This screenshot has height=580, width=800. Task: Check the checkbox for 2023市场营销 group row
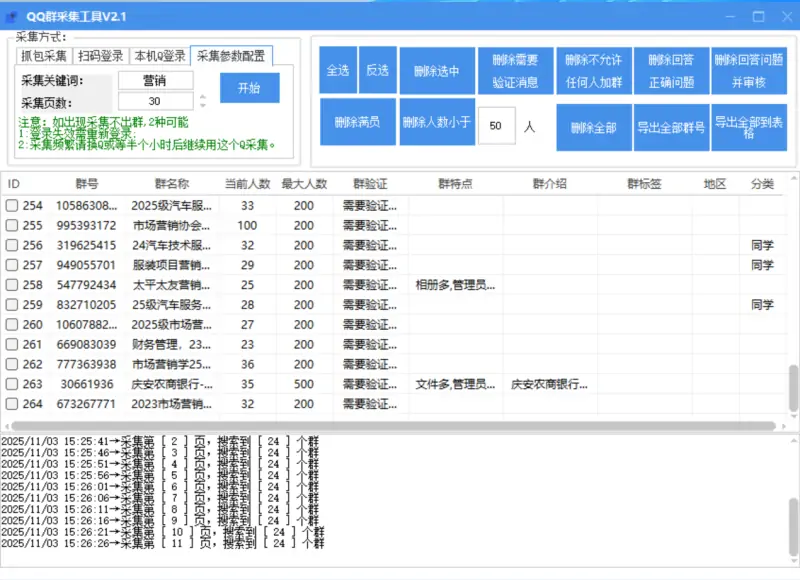coord(12,405)
